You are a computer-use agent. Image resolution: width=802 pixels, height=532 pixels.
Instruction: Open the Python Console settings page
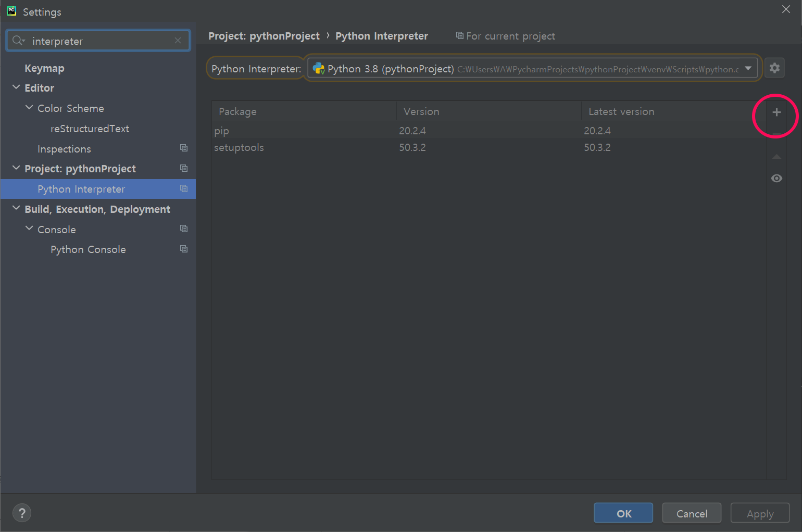click(x=88, y=249)
